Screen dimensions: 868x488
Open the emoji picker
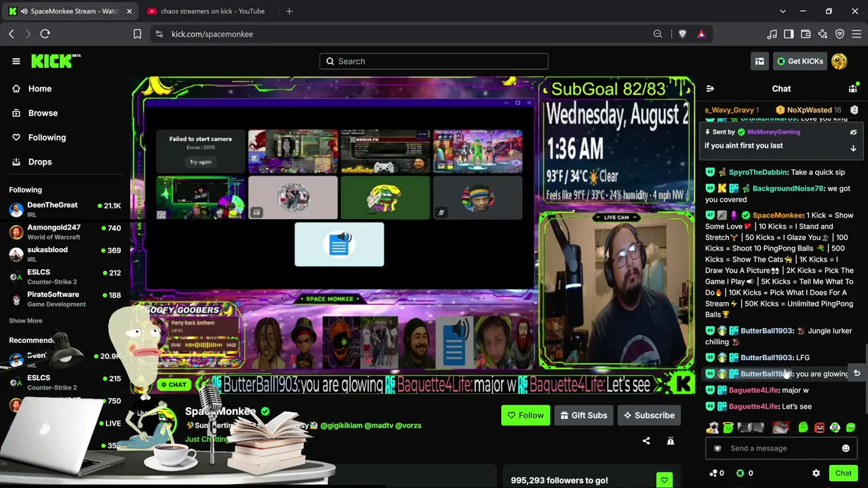point(846,448)
